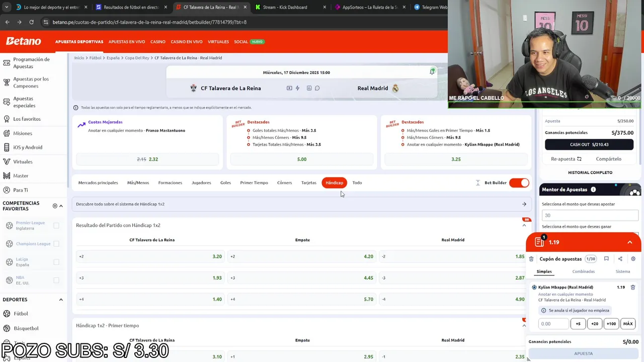Save the bet slip with bookmark icon
Screen dimensions: 644x362
(x=606, y=259)
